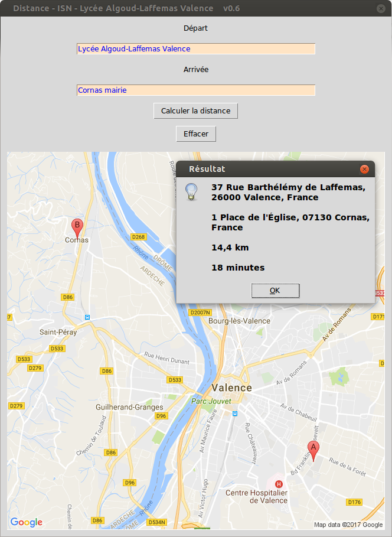
Task: Click the 'Parc Jouvet' label
Action: pos(211,401)
